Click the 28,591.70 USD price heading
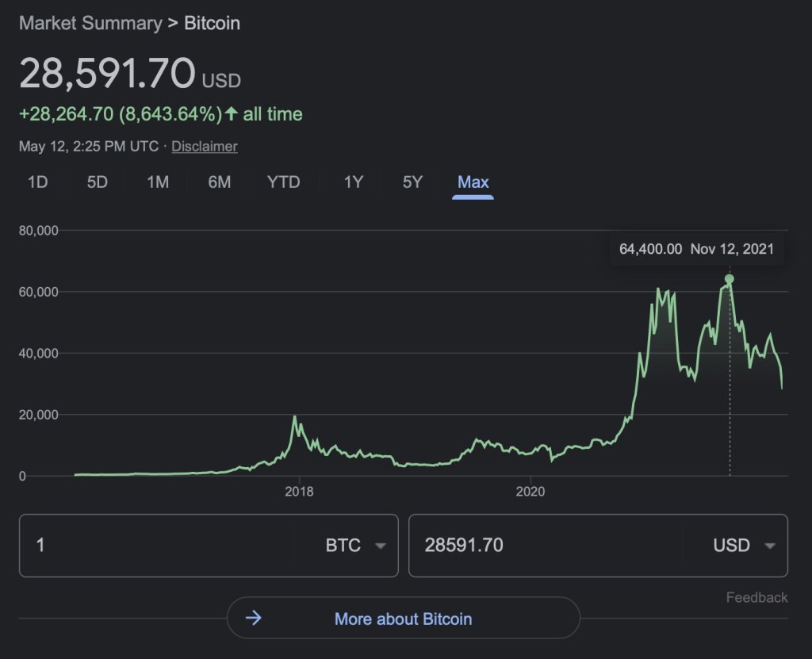Screen dimensions: 812x659 pyautogui.click(x=130, y=73)
